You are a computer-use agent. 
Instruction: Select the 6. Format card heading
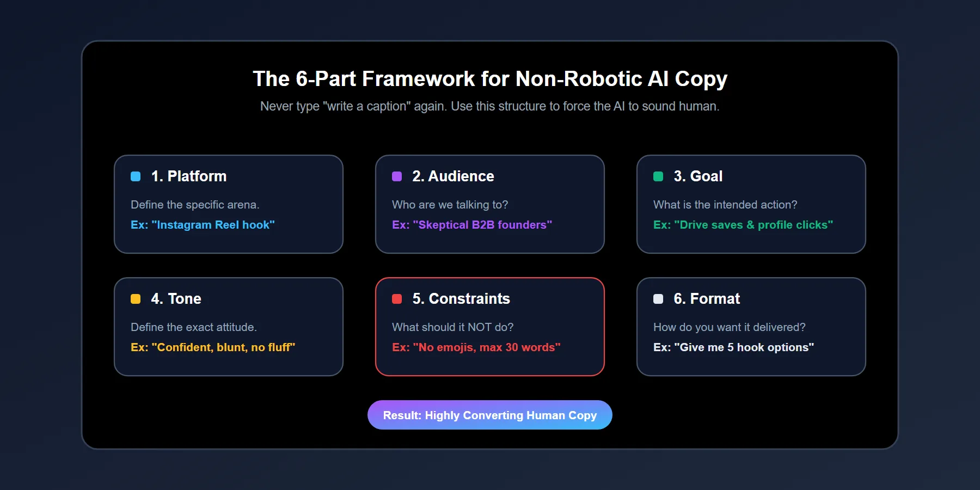(x=706, y=299)
